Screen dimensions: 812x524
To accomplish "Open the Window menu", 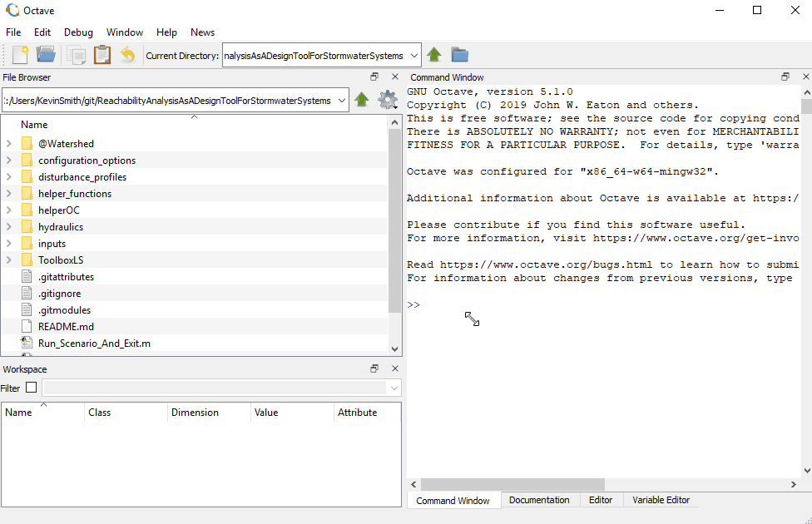I will click(124, 32).
